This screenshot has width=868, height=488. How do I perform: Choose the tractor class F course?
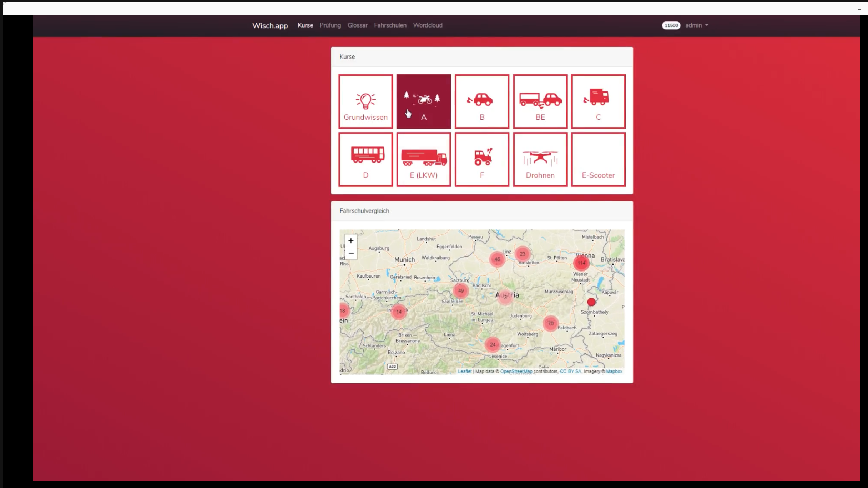[x=482, y=160]
